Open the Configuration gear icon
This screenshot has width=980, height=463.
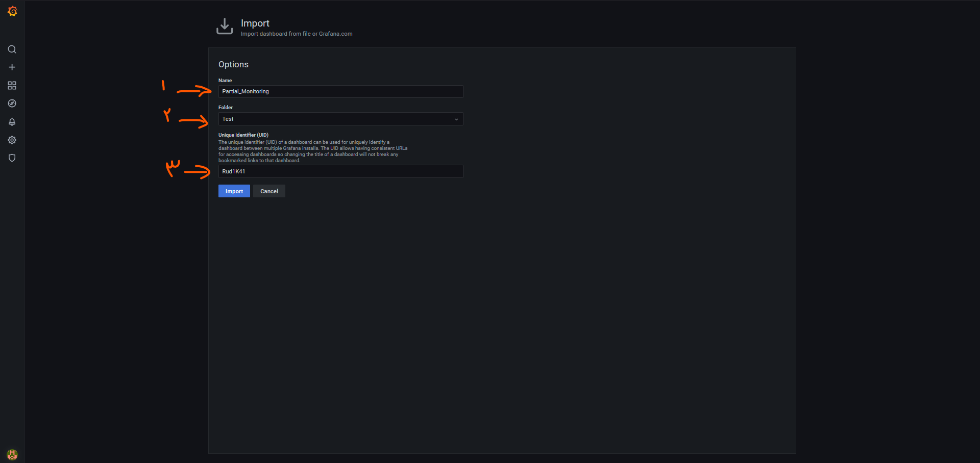(12, 140)
